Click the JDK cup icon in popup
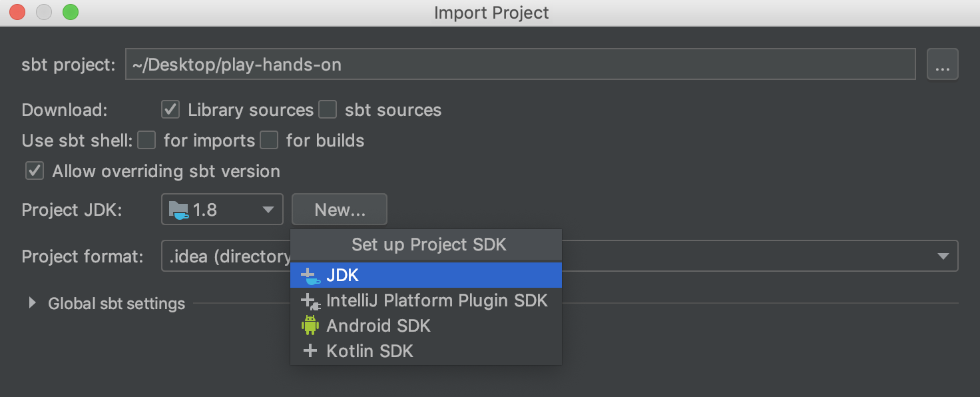The image size is (980, 397). [310, 275]
